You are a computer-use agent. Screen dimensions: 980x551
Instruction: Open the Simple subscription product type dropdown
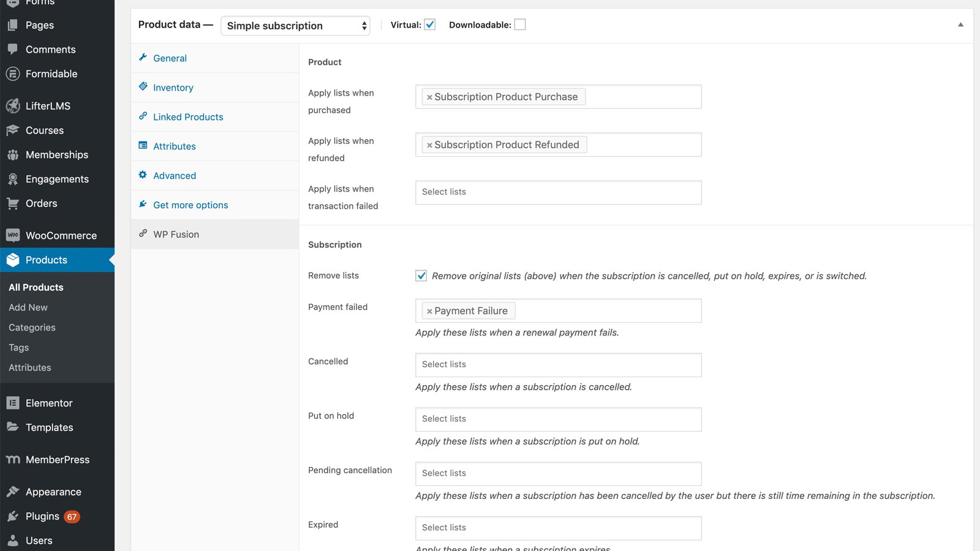pyautogui.click(x=295, y=26)
